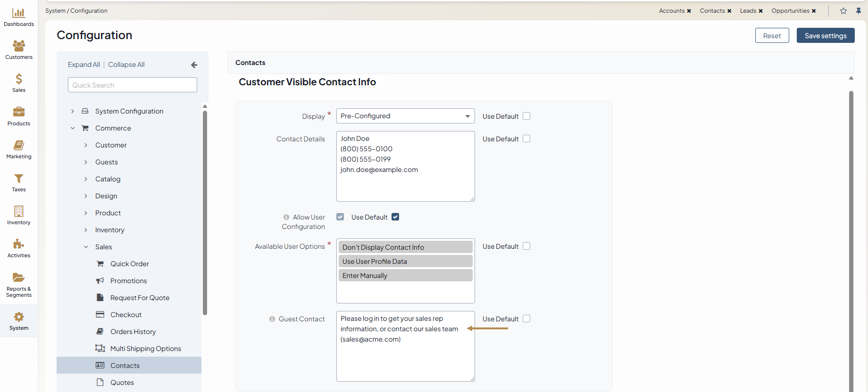Click the pin icon in top bar

click(859, 11)
